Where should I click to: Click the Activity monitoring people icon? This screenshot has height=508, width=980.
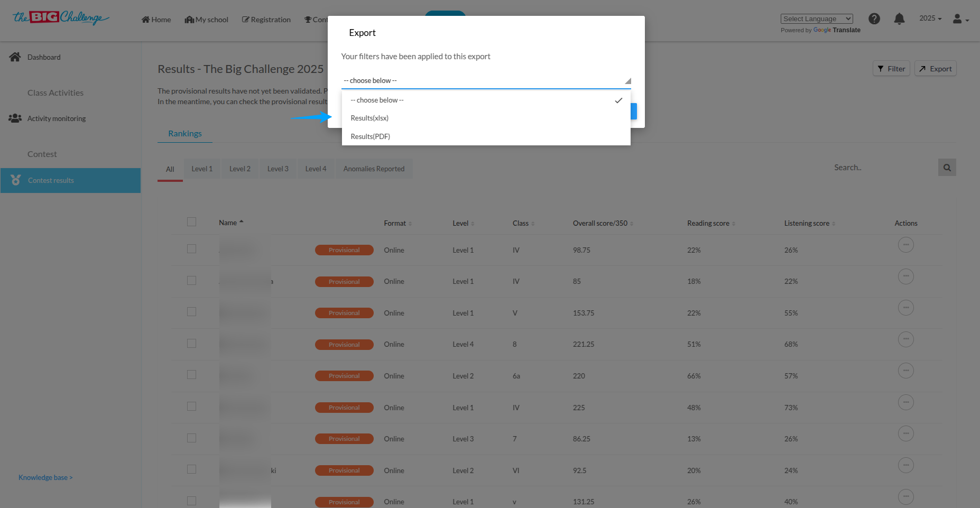pyautogui.click(x=15, y=118)
